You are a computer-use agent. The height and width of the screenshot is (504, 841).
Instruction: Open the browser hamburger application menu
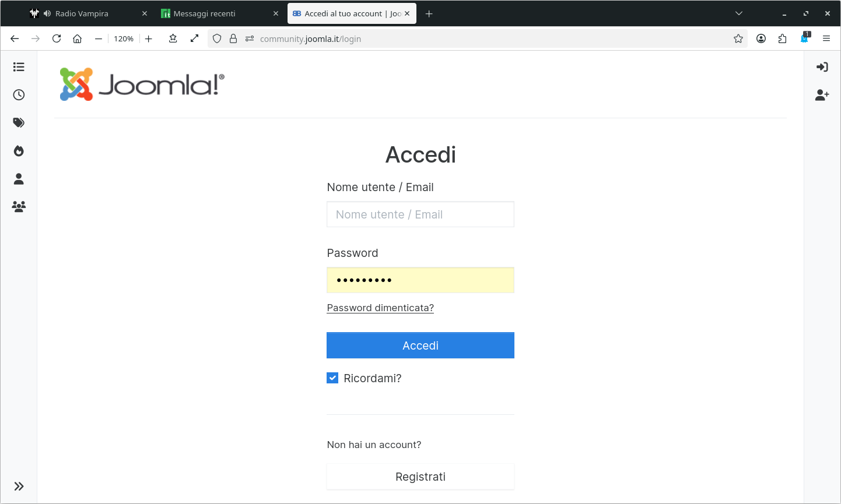826,39
